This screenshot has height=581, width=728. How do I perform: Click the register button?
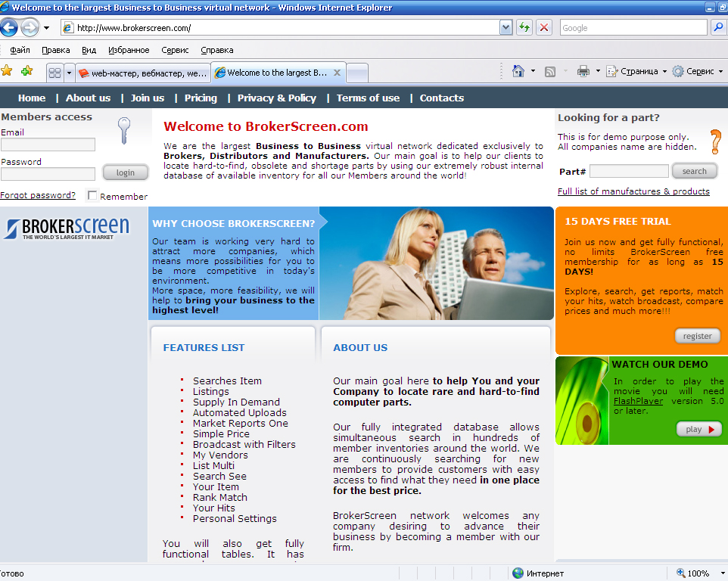697,336
